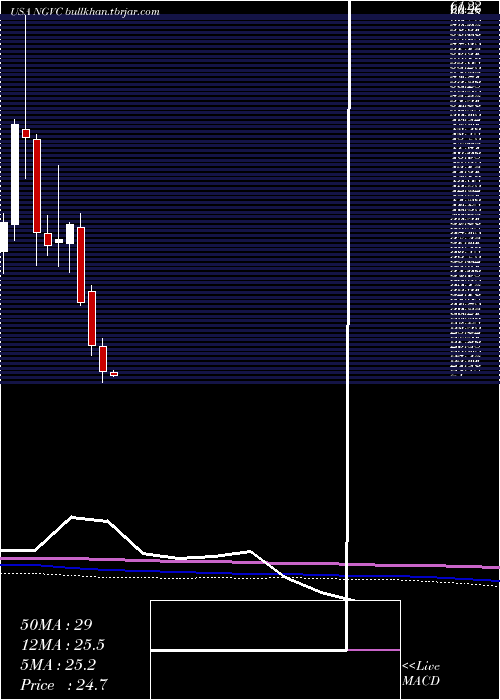Select the "12MA : 25.5" indicator value
The height and width of the screenshot is (700, 500).
(x=63, y=645)
